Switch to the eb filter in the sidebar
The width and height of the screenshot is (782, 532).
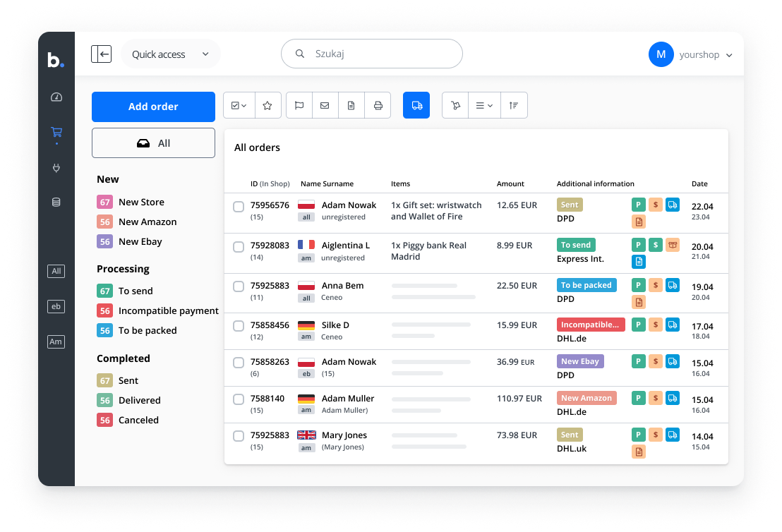(x=56, y=306)
